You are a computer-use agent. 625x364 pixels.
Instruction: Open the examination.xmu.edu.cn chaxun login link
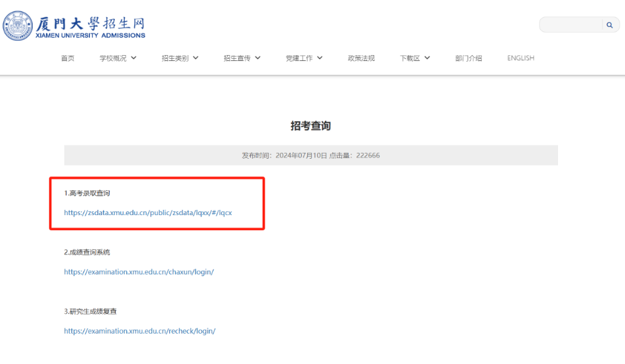[139, 272]
